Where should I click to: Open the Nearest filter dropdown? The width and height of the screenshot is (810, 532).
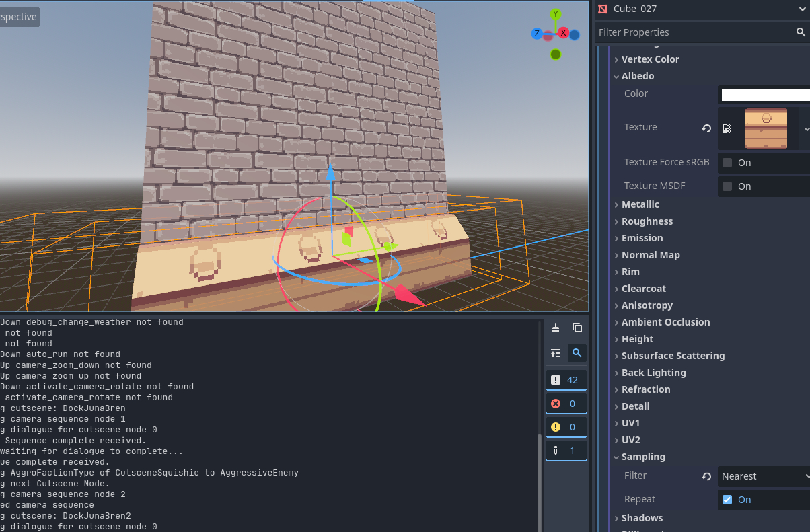pyautogui.click(x=764, y=476)
